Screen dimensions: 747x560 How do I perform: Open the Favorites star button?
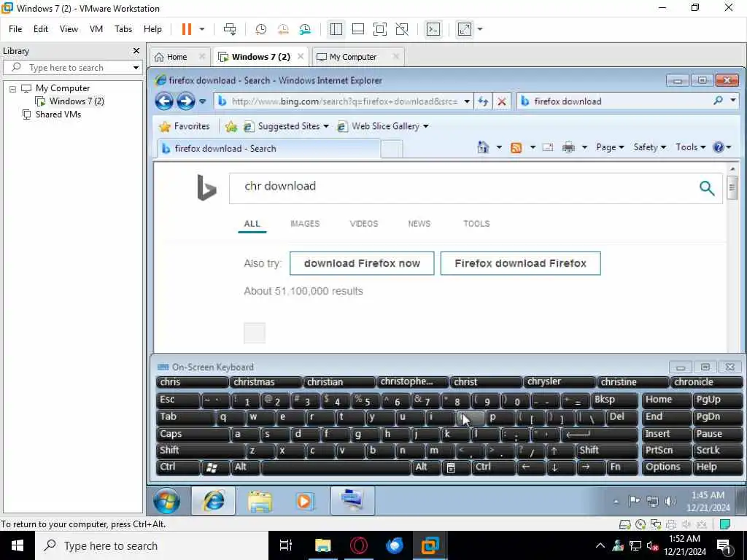coord(185,126)
